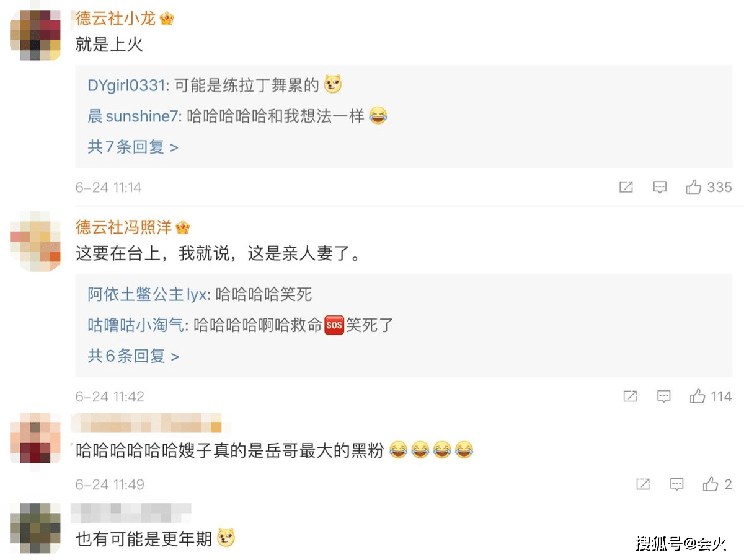Visit 晨sunshine7 profile from reply

tap(132, 116)
